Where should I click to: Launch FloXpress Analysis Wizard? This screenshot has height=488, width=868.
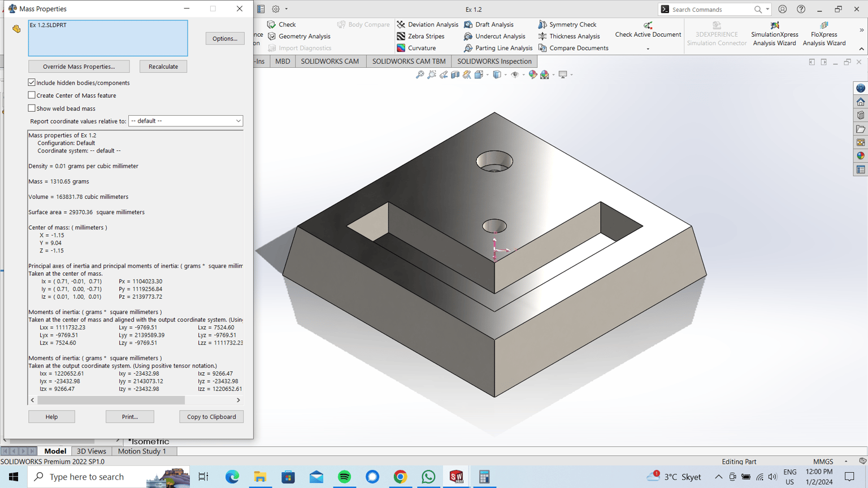pos(824,34)
